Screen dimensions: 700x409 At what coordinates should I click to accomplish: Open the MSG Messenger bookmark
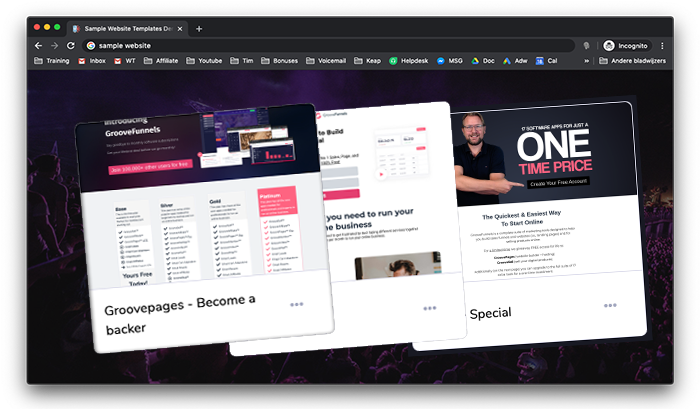450,61
